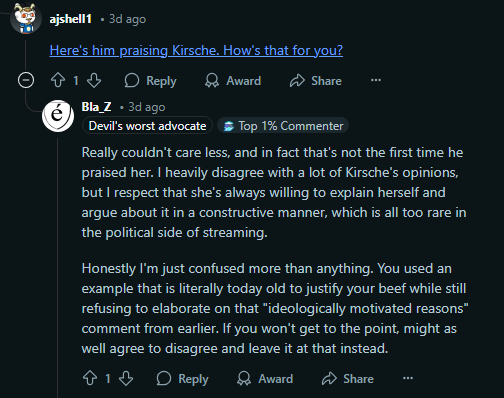Screen dimensions: 504x398
Task: Downvote ajshell1's comment
Action: (x=94, y=80)
